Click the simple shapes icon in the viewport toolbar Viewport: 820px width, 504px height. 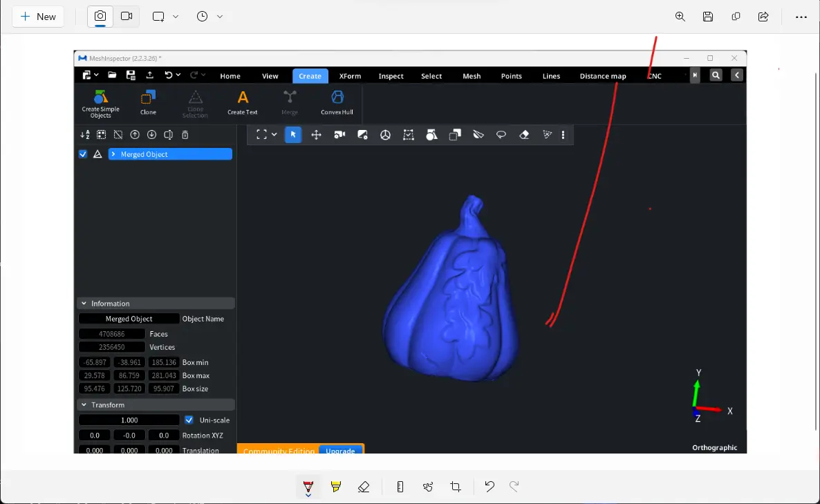coord(431,135)
